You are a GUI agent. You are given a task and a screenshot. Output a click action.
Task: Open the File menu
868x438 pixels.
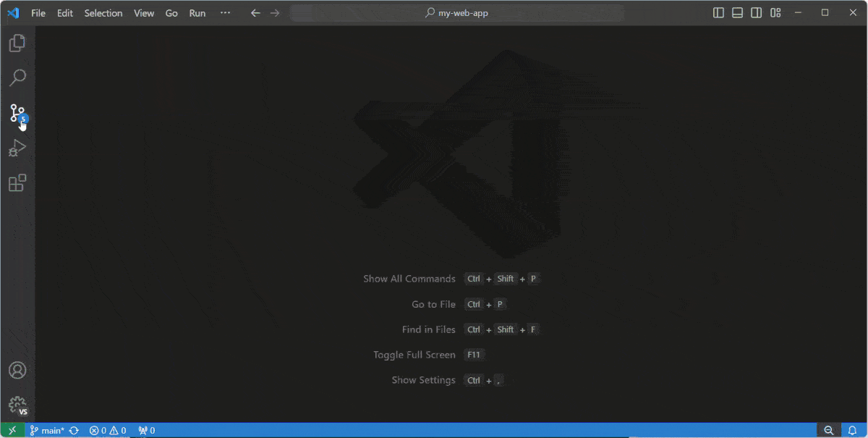pyautogui.click(x=38, y=13)
